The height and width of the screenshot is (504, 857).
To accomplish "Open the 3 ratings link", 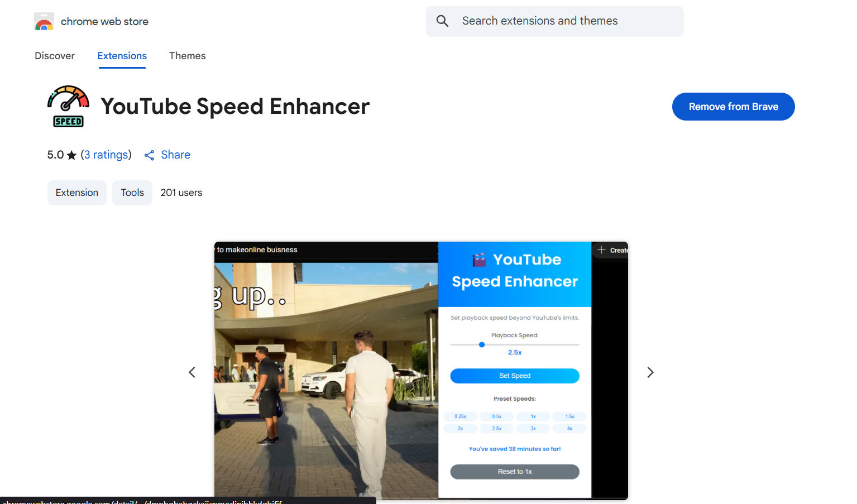I will [106, 155].
